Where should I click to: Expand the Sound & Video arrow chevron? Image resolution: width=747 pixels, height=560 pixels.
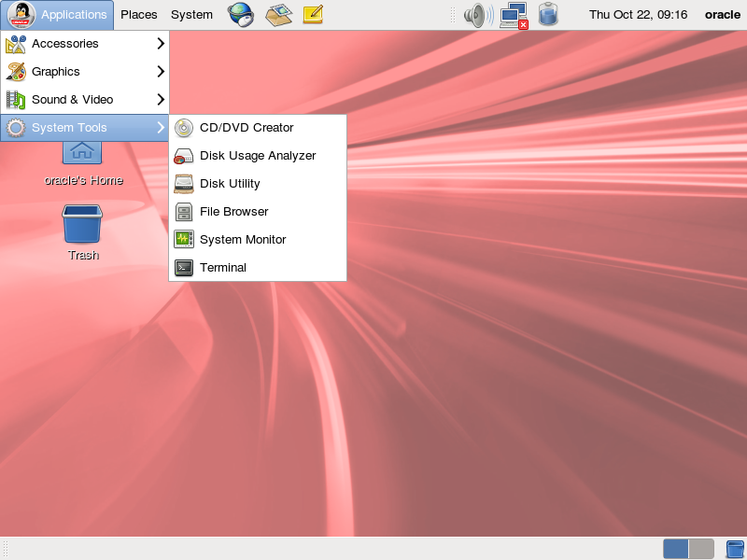[161, 99]
